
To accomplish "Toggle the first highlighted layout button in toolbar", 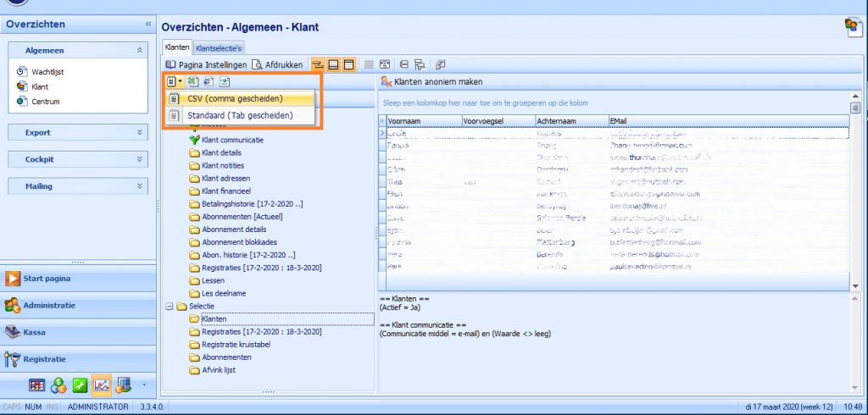I will (318, 64).
